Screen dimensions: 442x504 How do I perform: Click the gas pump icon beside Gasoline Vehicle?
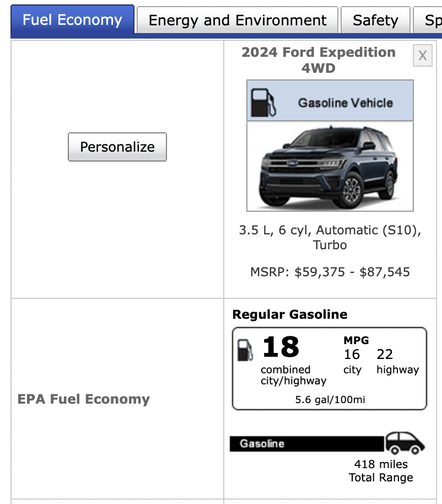point(263,103)
